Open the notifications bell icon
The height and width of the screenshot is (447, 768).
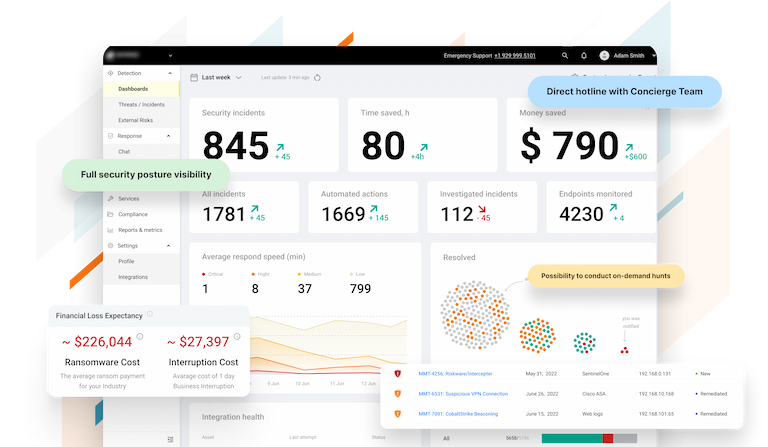click(x=584, y=56)
